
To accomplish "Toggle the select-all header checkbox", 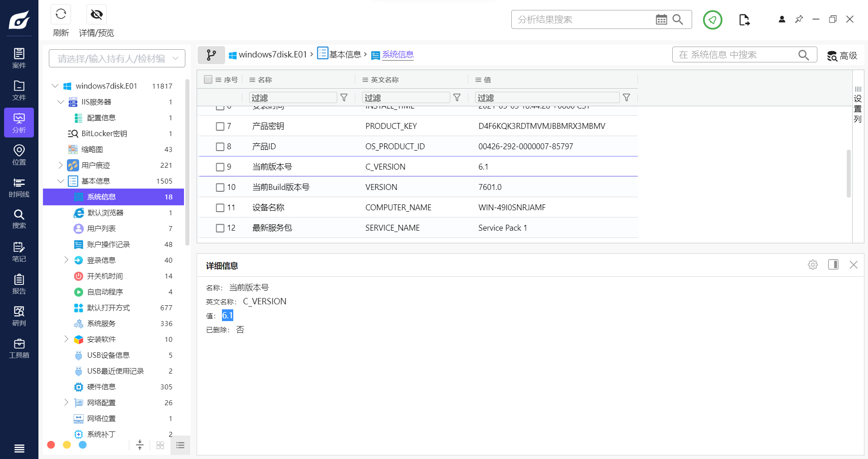I will point(208,80).
